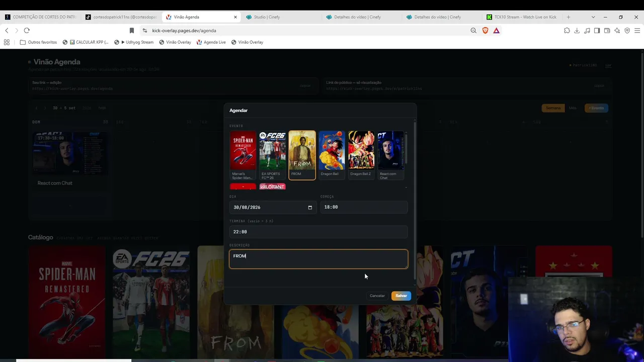Switch to the Competição de Cortes tab

(x=41, y=17)
